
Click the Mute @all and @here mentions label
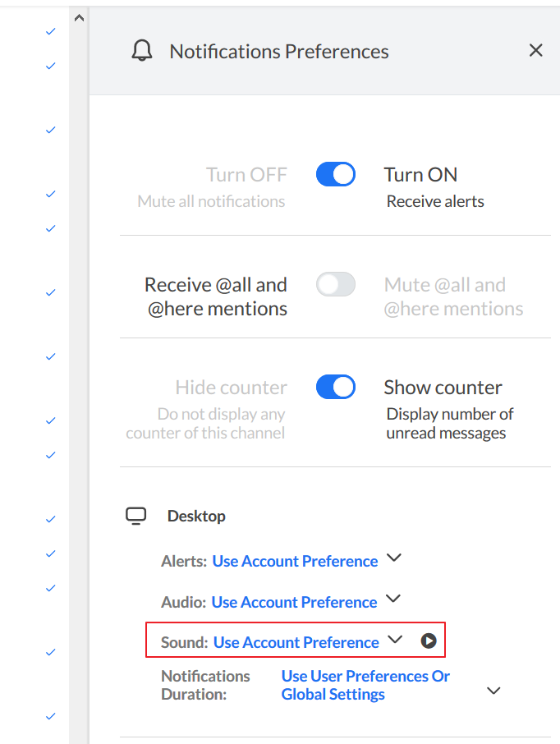453,296
